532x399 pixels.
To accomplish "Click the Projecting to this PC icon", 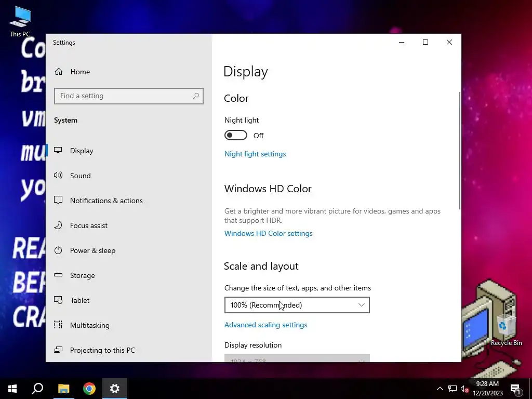I will tap(58, 350).
